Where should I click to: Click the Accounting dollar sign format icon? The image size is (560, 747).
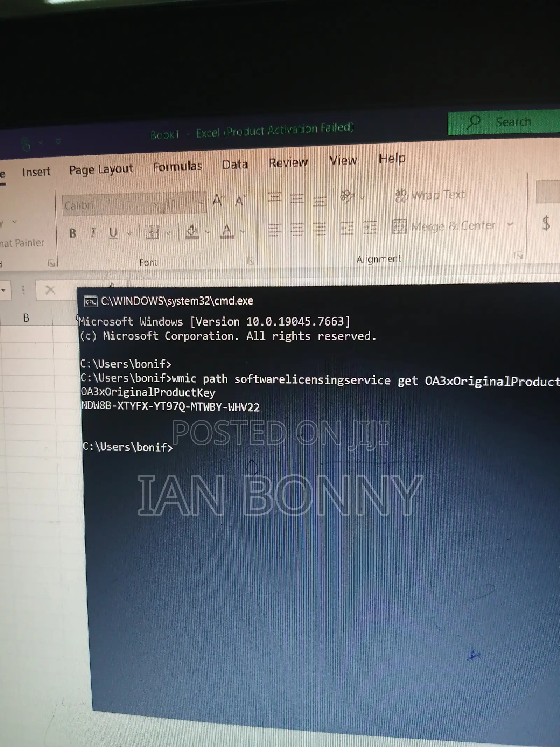[546, 223]
